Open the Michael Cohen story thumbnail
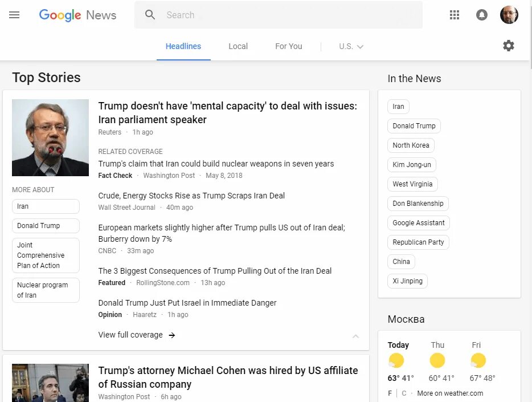The width and height of the screenshot is (532, 402). point(50,383)
